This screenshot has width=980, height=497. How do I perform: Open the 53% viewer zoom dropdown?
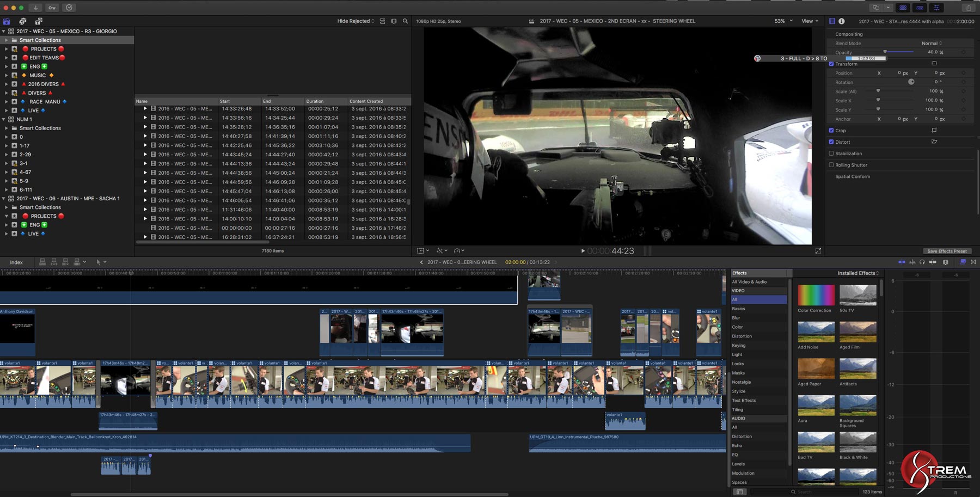[x=783, y=21]
